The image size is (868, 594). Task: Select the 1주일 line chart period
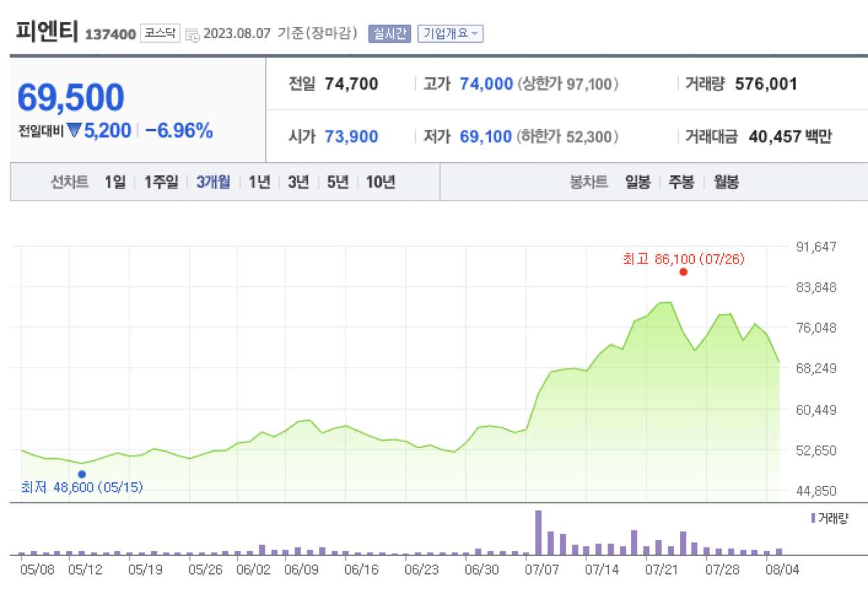pyautogui.click(x=161, y=182)
